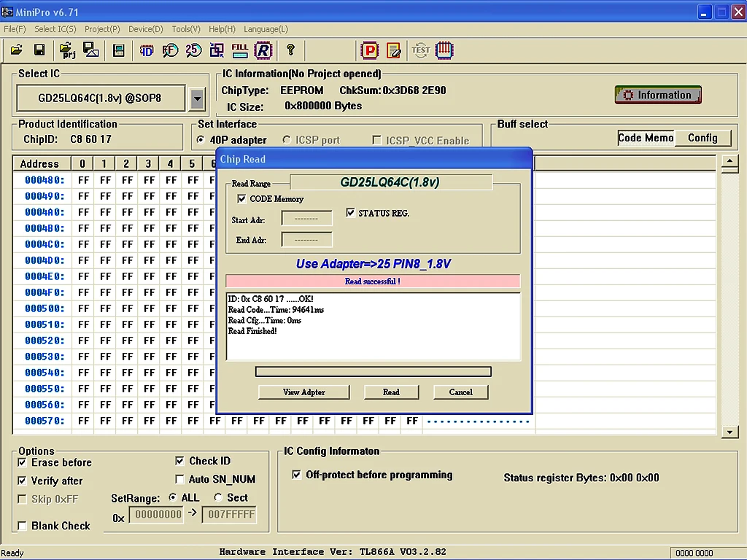747x560 pixels.
Task: Click the Start Adr field
Action: tap(307, 219)
